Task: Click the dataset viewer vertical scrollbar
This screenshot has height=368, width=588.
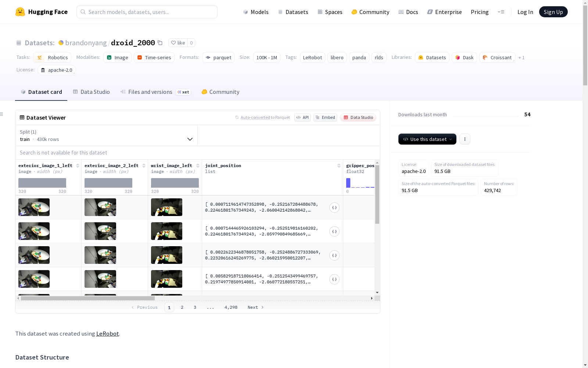Action: tap(377, 194)
